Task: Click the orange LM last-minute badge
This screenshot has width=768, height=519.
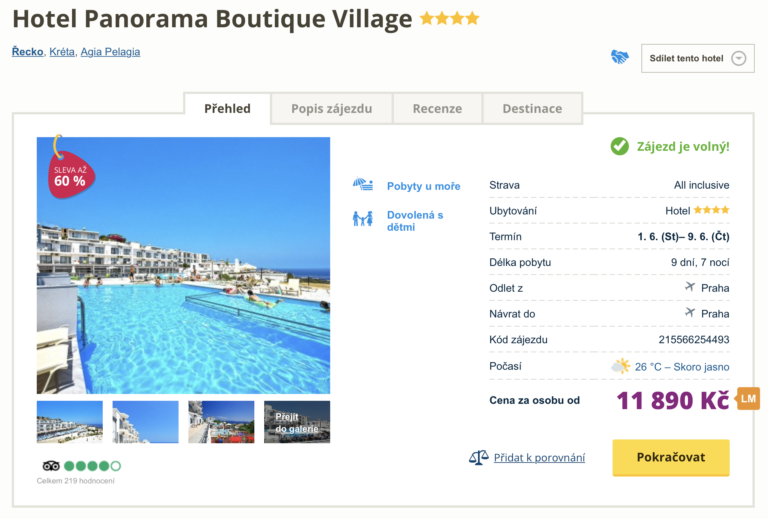Action: (x=748, y=399)
